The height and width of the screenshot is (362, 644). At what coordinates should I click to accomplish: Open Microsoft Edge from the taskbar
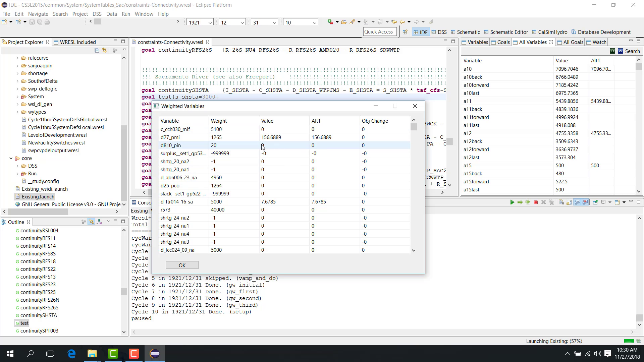click(71, 354)
